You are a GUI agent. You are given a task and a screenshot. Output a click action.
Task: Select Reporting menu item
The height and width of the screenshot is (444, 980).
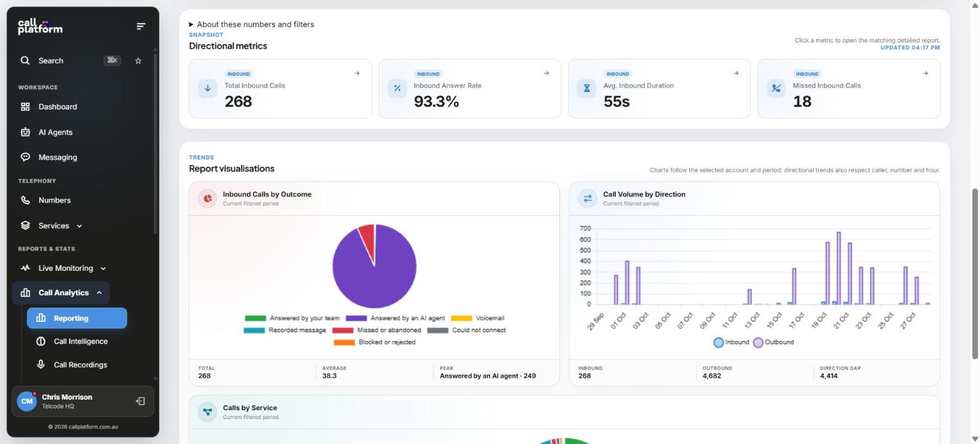(x=77, y=318)
